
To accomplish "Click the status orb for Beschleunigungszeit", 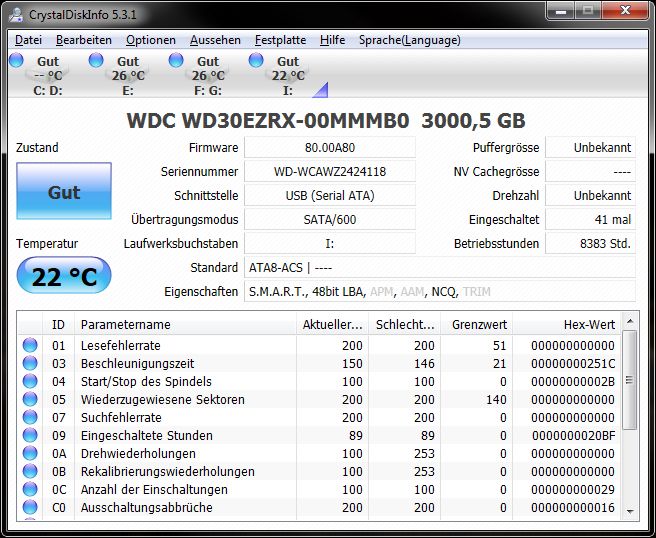I will click(x=30, y=363).
